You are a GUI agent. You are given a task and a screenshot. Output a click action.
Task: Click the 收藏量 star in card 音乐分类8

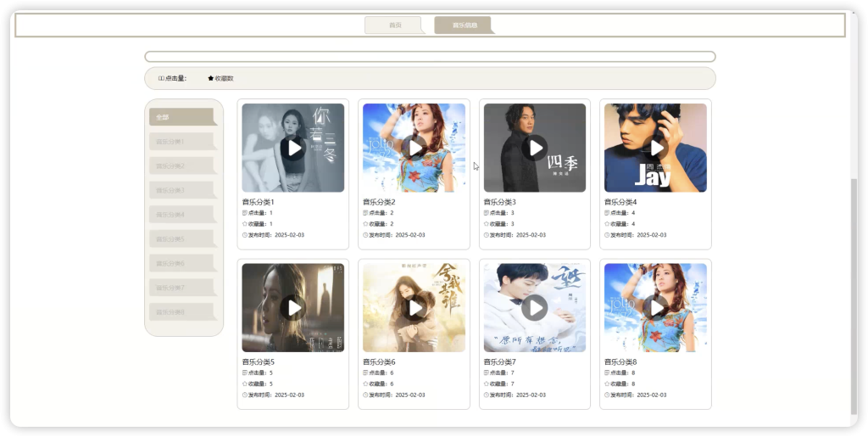(607, 384)
